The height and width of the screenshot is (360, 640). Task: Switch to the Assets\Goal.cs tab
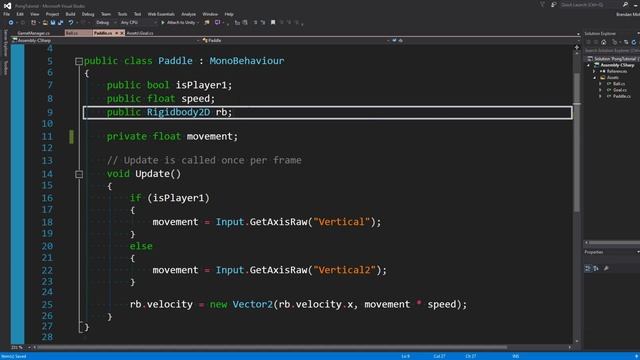pos(140,33)
